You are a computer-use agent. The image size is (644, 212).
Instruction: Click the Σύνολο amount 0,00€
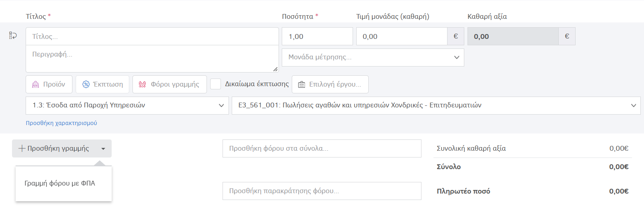click(x=619, y=167)
